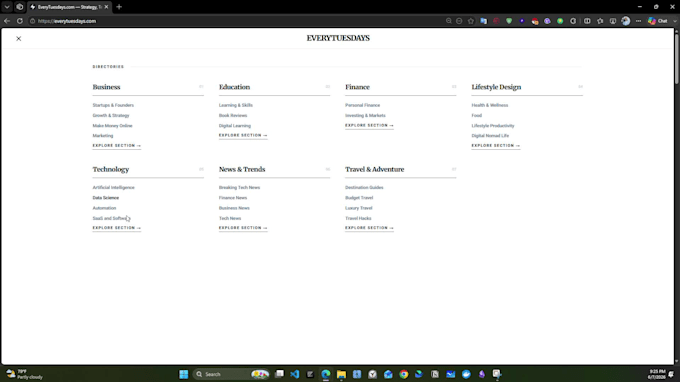Open Digital Nomad Life link
The width and height of the screenshot is (680, 382).
pyautogui.click(x=490, y=136)
